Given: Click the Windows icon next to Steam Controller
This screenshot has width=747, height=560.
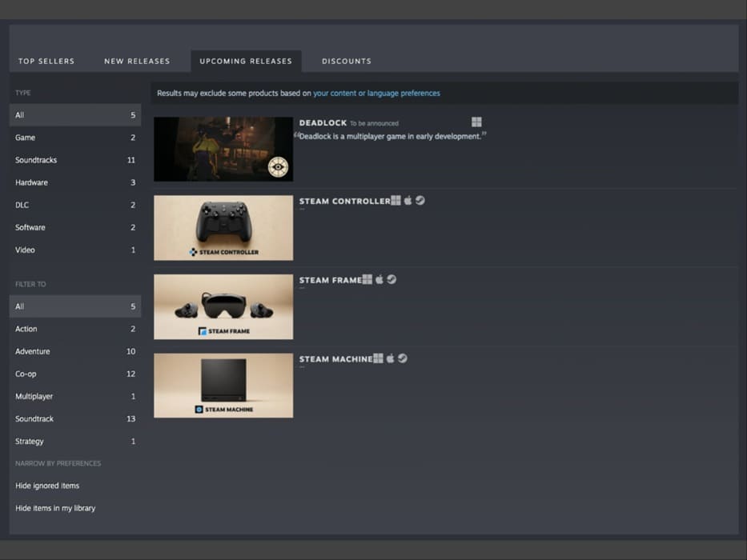Looking at the screenshot, I should [396, 201].
